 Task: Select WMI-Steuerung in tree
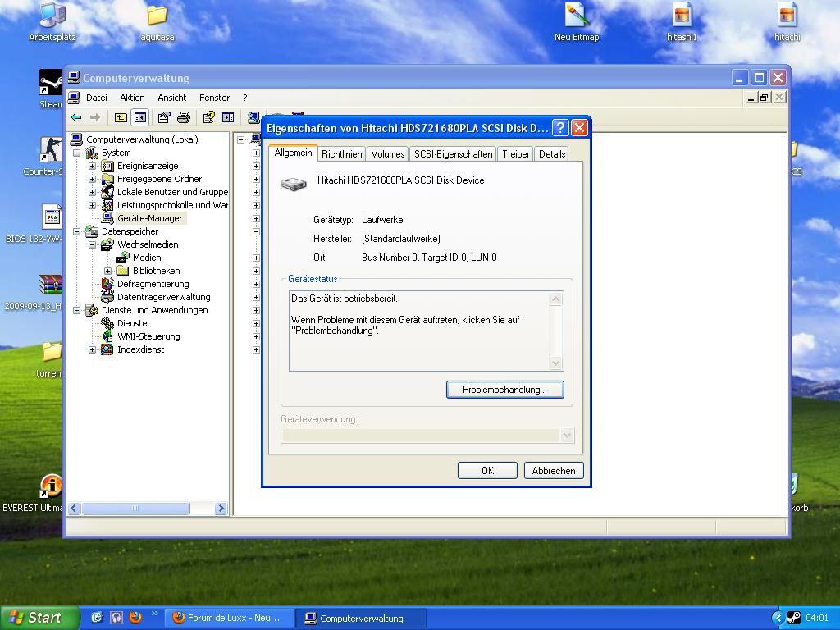point(148,336)
